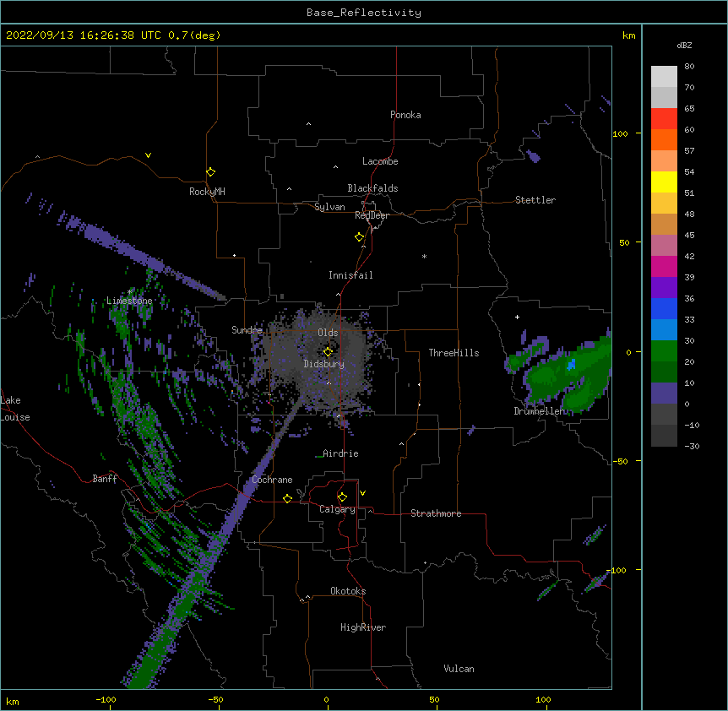Click the yellow marker east of Cochrane
Viewport: 728px width, 711px height.
[287, 498]
